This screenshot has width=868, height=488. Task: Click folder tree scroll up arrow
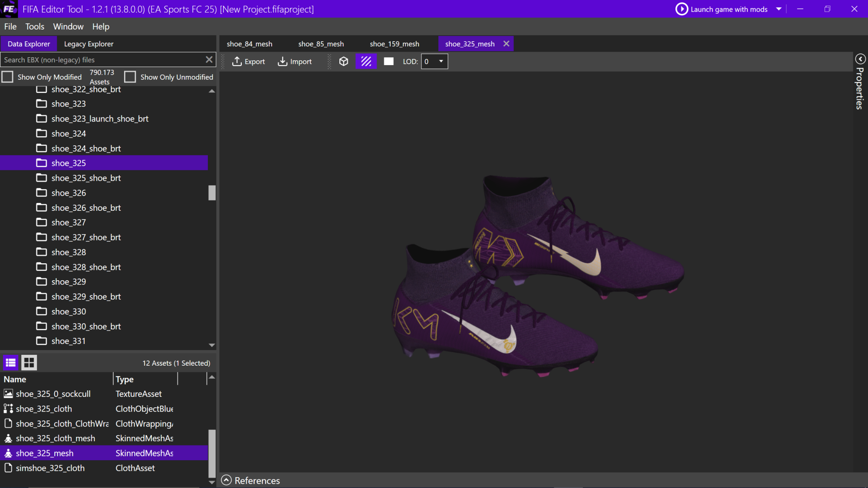212,91
